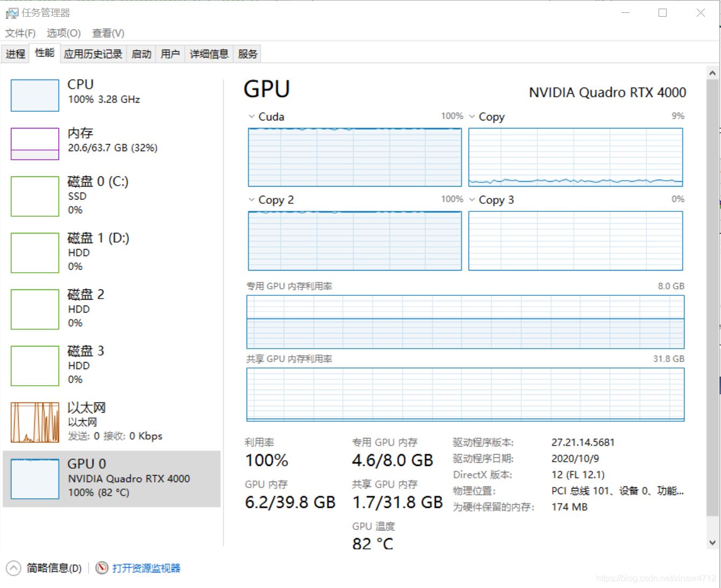The width and height of the screenshot is (721, 588).
Task: Click the Copy engine usage graph
Action: tap(576, 157)
